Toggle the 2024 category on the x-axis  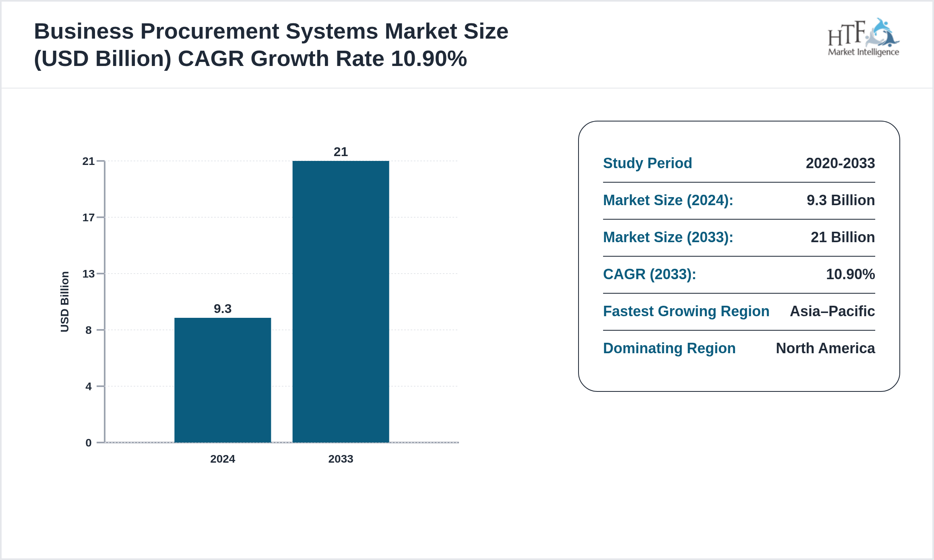pyautogui.click(x=223, y=459)
